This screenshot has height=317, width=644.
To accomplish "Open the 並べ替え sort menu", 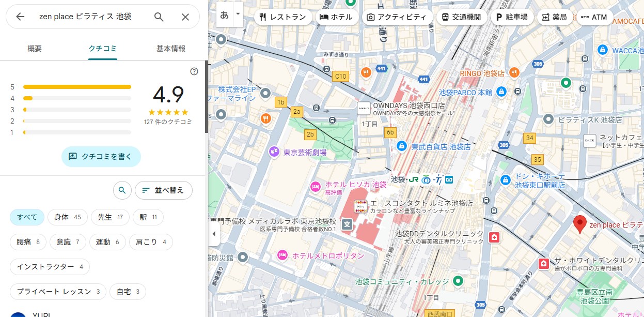I will point(163,190).
